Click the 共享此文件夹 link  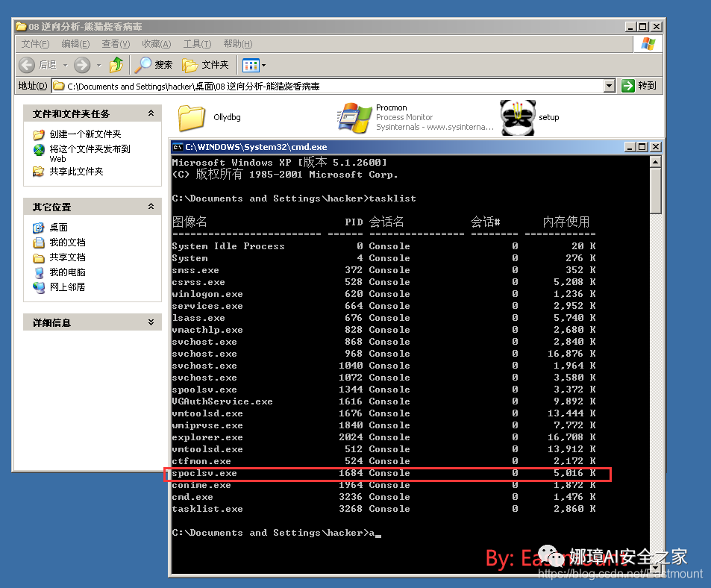coord(77,172)
